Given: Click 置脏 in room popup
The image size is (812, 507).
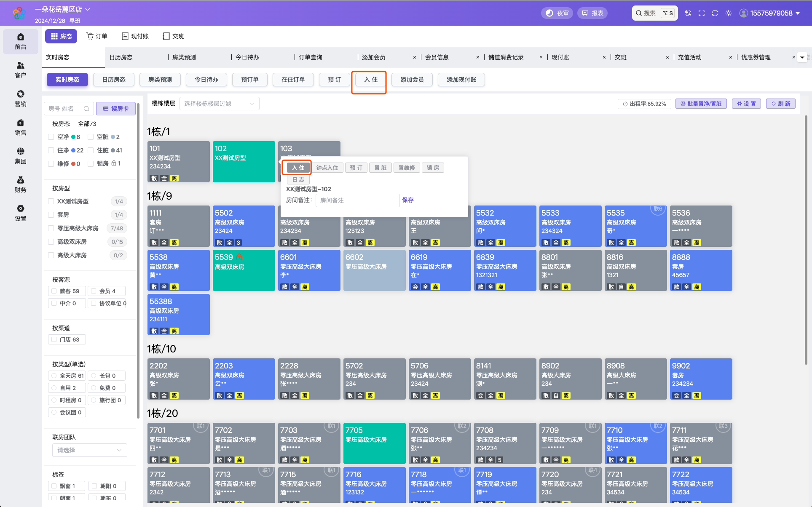Looking at the screenshot, I should click(x=381, y=168).
